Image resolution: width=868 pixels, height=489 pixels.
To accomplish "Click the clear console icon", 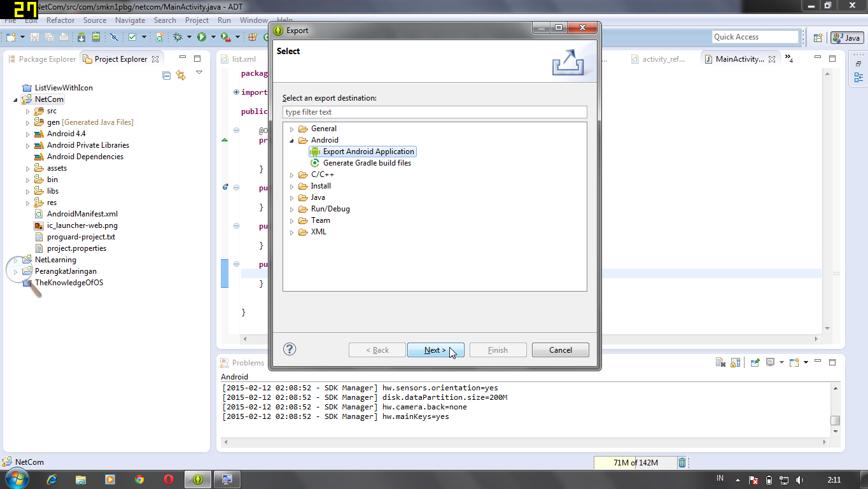I will point(720,362).
